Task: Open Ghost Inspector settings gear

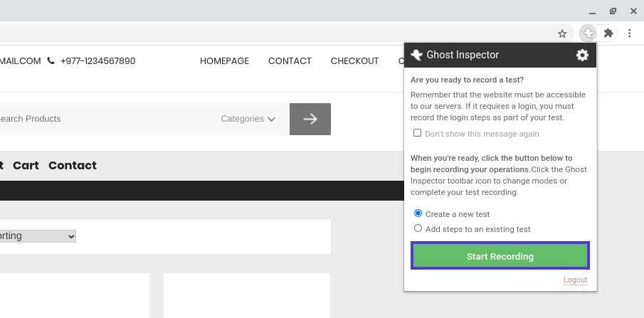Action: click(x=582, y=55)
